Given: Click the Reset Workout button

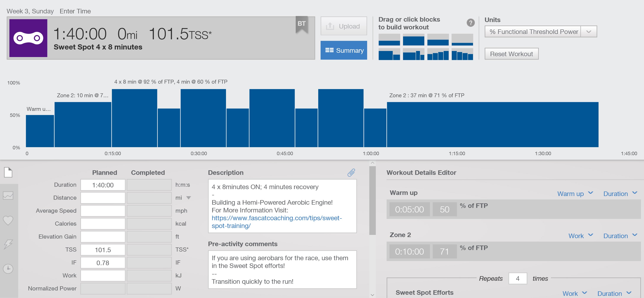Looking at the screenshot, I should tap(511, 54).
